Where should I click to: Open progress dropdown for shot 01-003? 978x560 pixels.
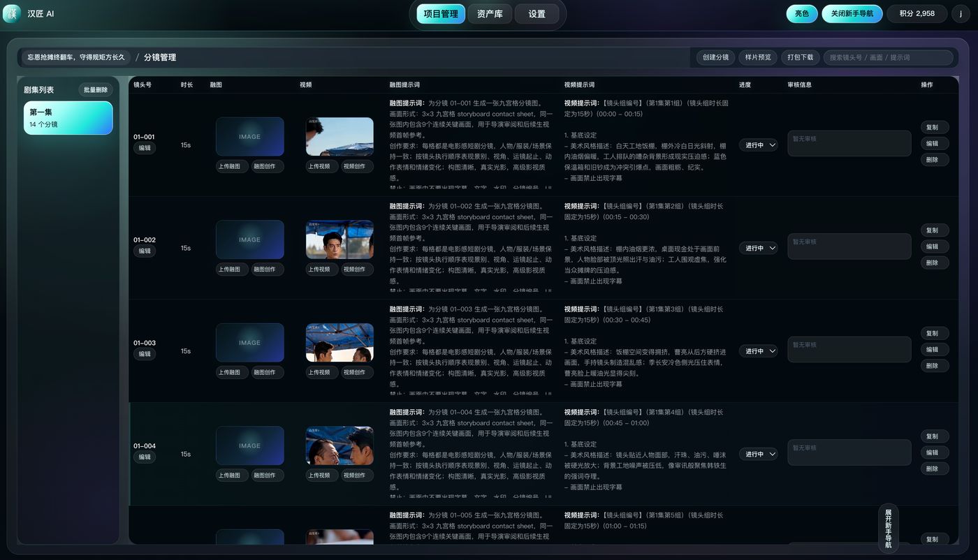click(758, 351)
